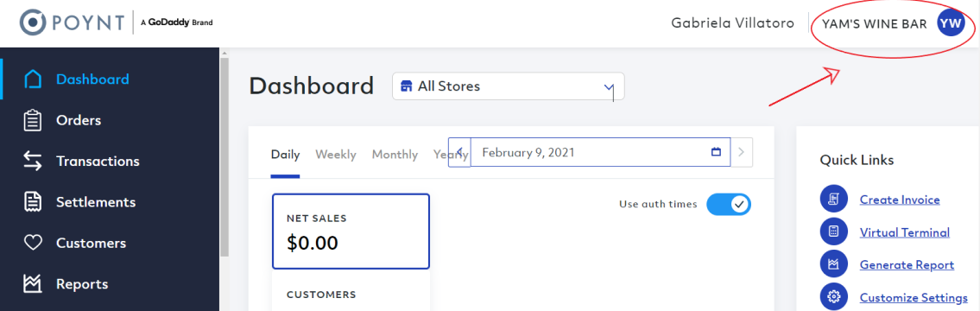
Task: Switch to the Monthly tab
Action: click(395, 155)
